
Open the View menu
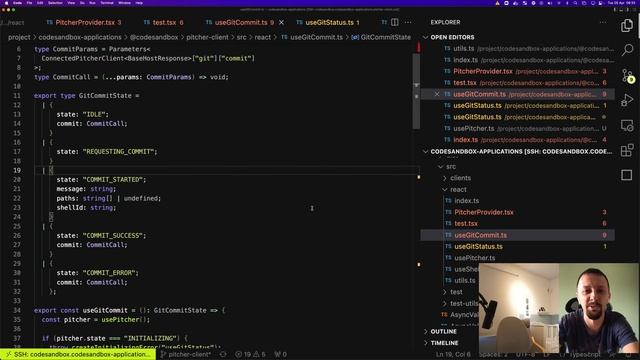(x=71, y=3)
